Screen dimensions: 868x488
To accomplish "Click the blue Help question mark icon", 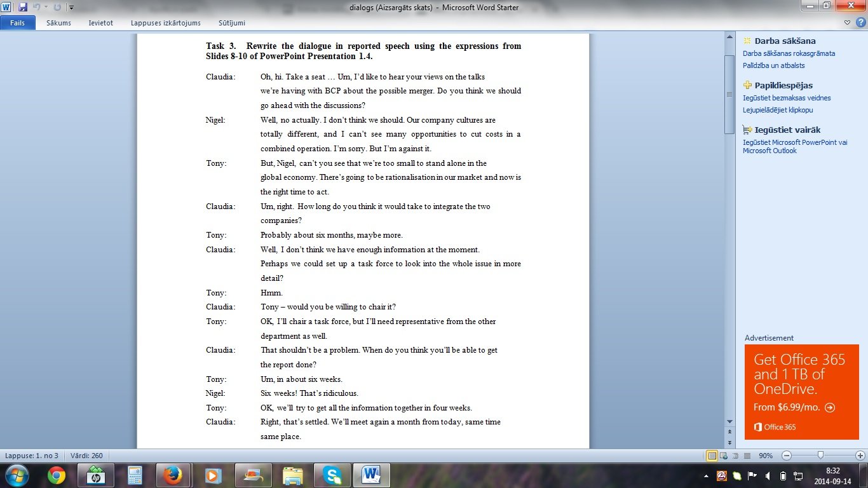I will pos(860,23).
